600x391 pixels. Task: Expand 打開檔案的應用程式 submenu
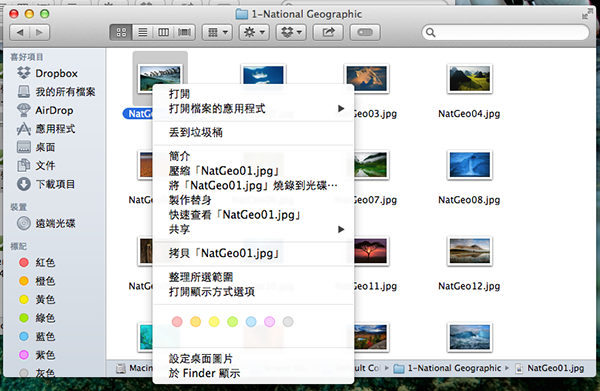[x=253, y=109]
